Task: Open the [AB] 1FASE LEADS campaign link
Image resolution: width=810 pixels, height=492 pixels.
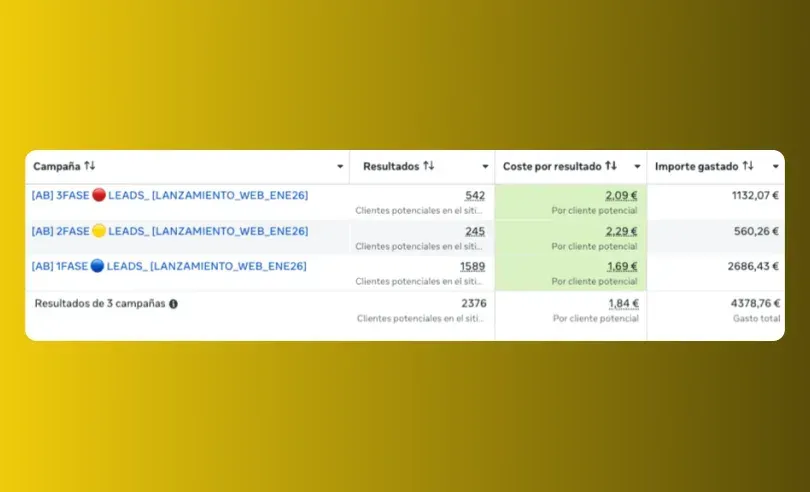Action: click(169, 266)
